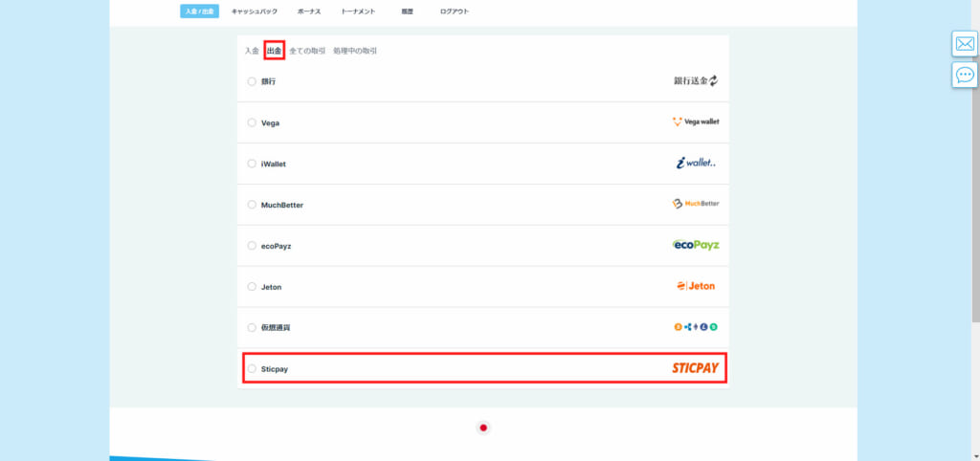
Task: Switch to the 出金 tab
Action: [x=275, y=51]
